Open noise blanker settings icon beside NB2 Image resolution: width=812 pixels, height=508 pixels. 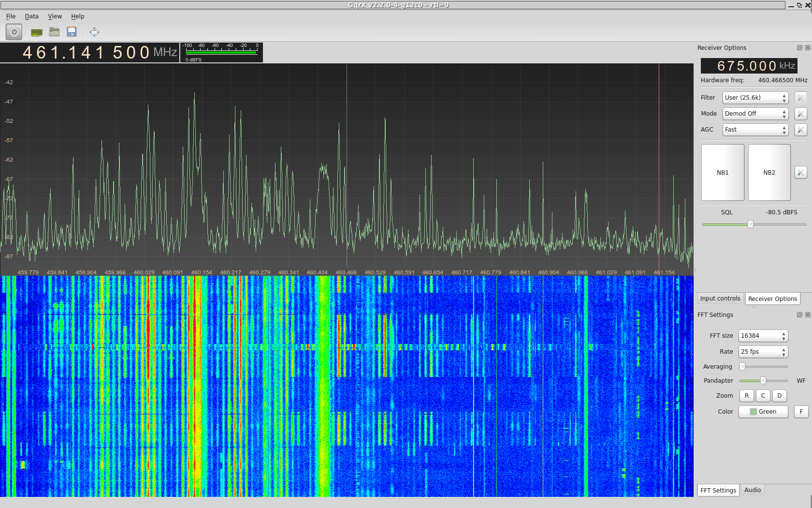(800, 173)
